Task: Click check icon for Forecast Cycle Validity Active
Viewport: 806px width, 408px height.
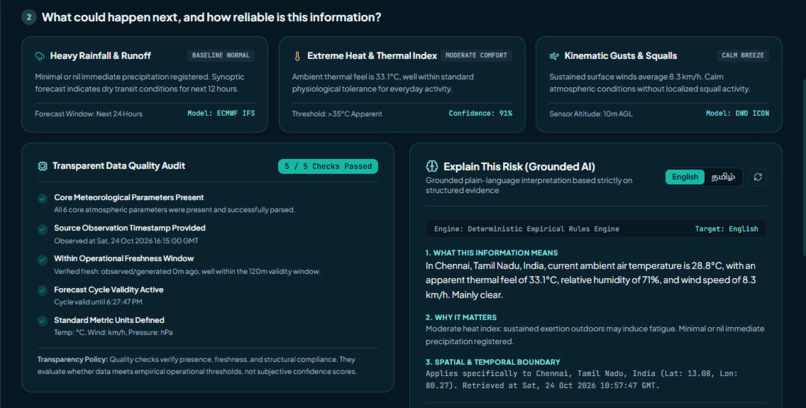Action: [43, 290]
